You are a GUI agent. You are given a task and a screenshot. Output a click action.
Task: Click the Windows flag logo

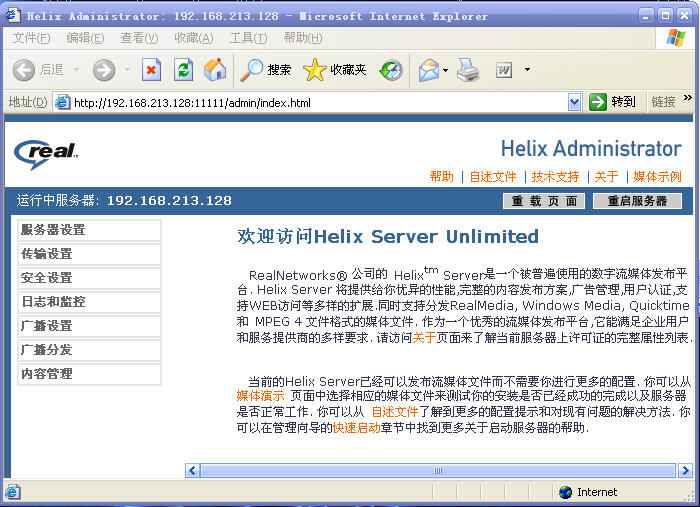click(x=675, y=38)
